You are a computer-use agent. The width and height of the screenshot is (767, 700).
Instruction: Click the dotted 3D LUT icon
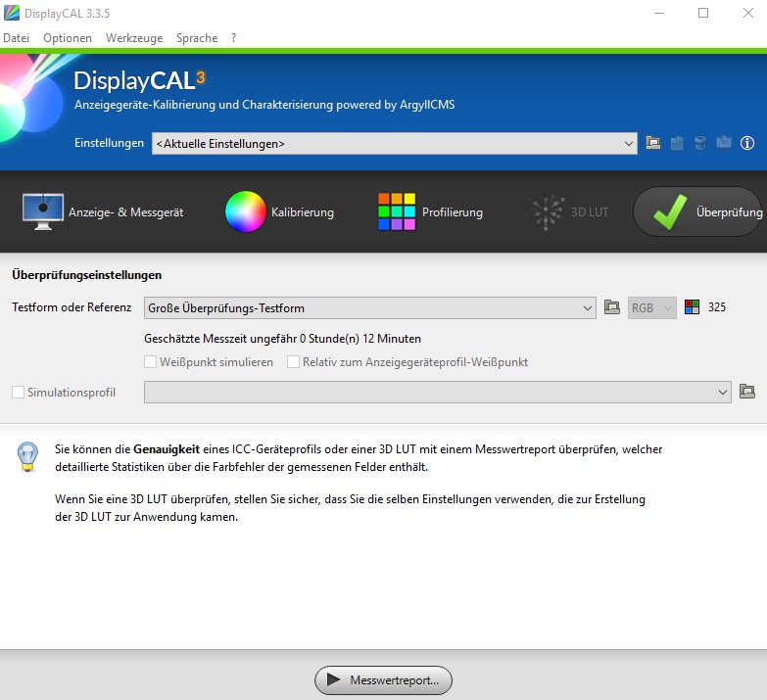(x=546, y=211)
